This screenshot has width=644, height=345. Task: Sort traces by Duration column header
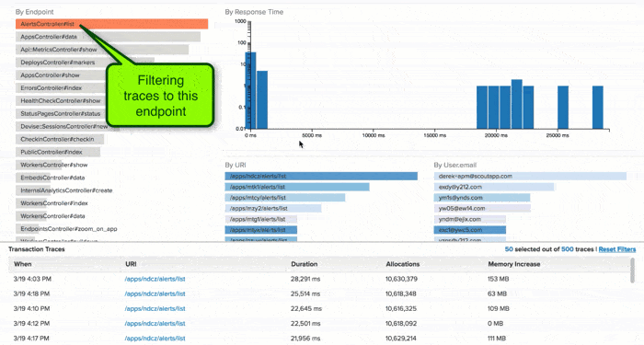(x=304, y=264)
